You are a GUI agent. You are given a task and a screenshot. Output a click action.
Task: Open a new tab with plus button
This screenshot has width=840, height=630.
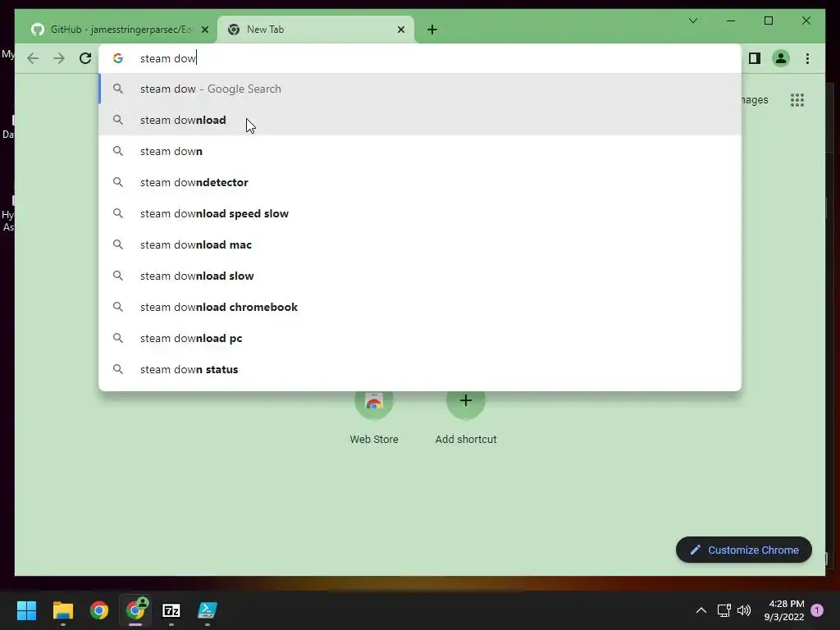click(432, 30)
